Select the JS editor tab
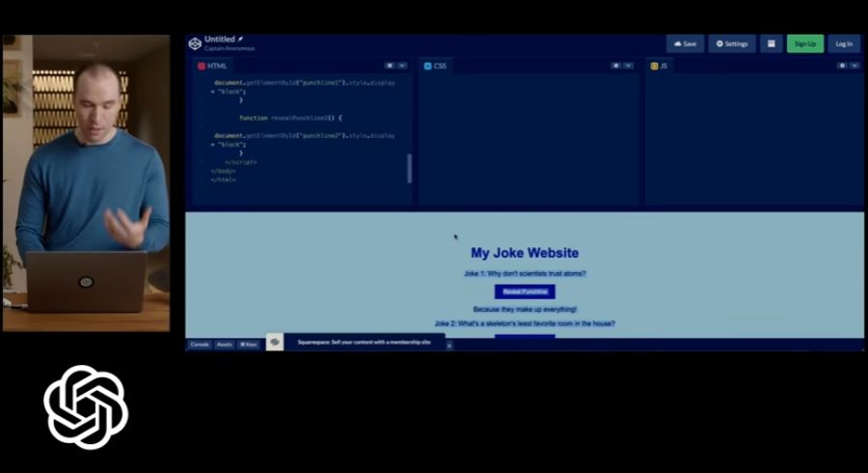The height and width of the screenshot is (473, 868). click(659, 66)
